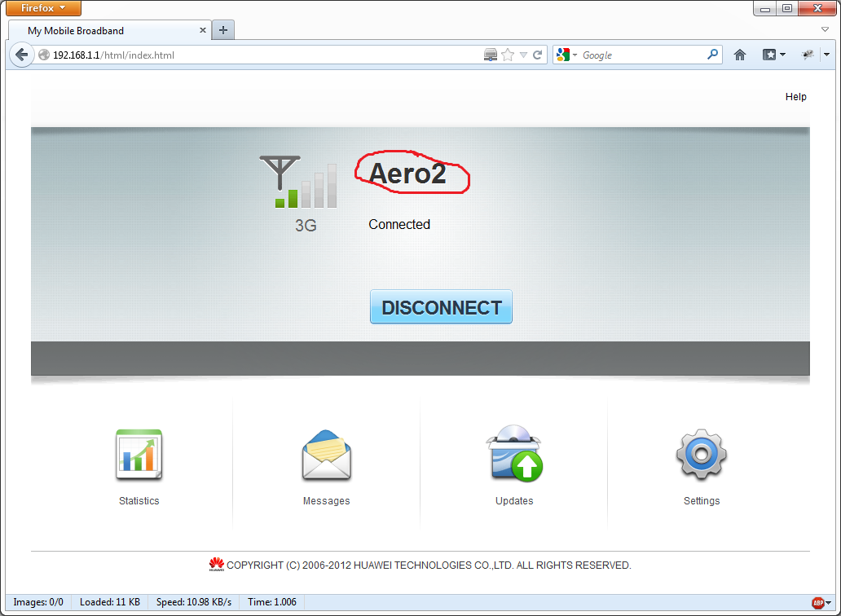The height and width of the screenshot is (616, 841).
Task: Reload the page with refresh icon
Action: coord(537,55)
